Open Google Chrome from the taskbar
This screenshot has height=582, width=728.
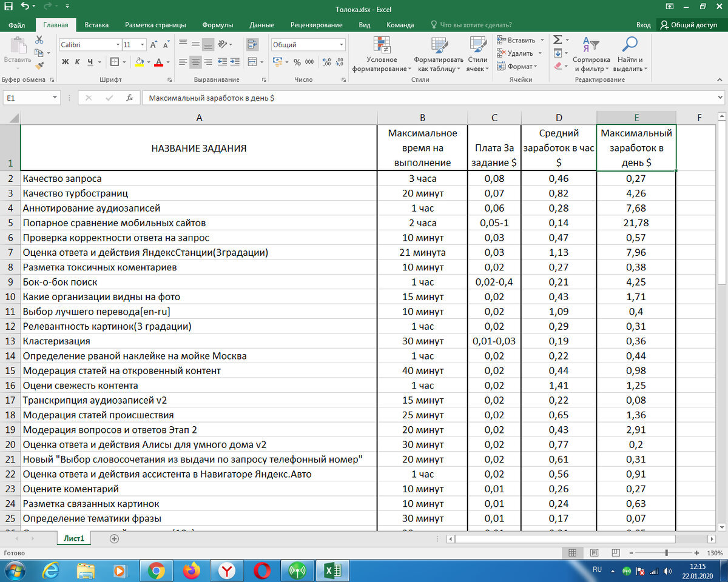point(156,570)
